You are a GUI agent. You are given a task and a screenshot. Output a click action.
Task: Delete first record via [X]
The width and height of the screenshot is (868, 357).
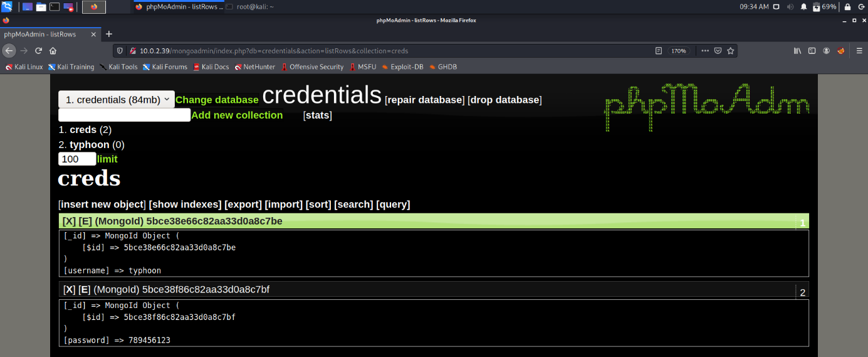click(x=69, y=221)
